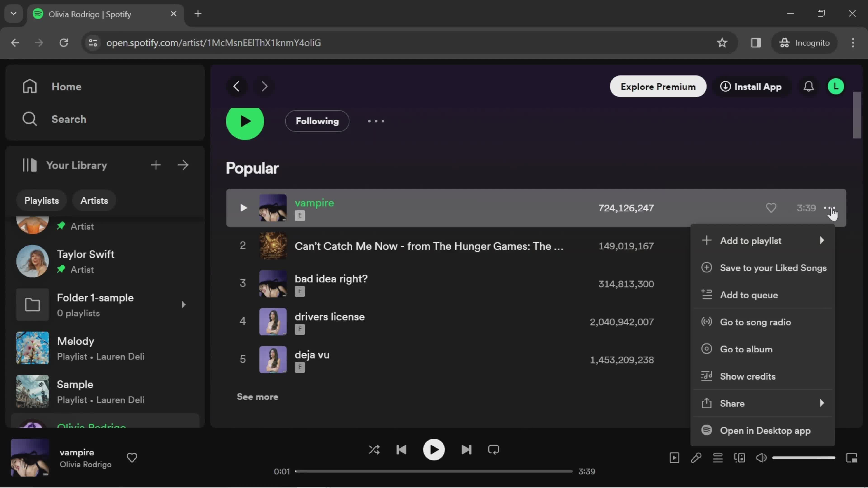
Task: Open the Now Playing view
Action: pos(674,458)
